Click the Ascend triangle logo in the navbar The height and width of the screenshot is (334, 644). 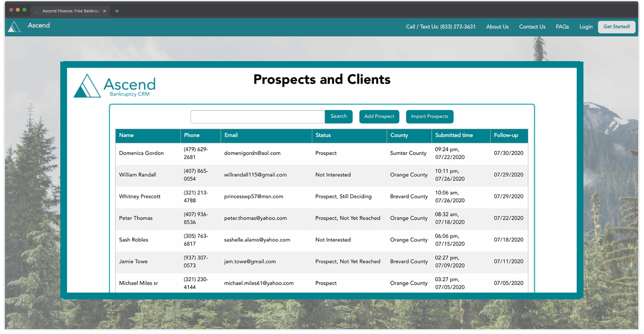point(14,26)
